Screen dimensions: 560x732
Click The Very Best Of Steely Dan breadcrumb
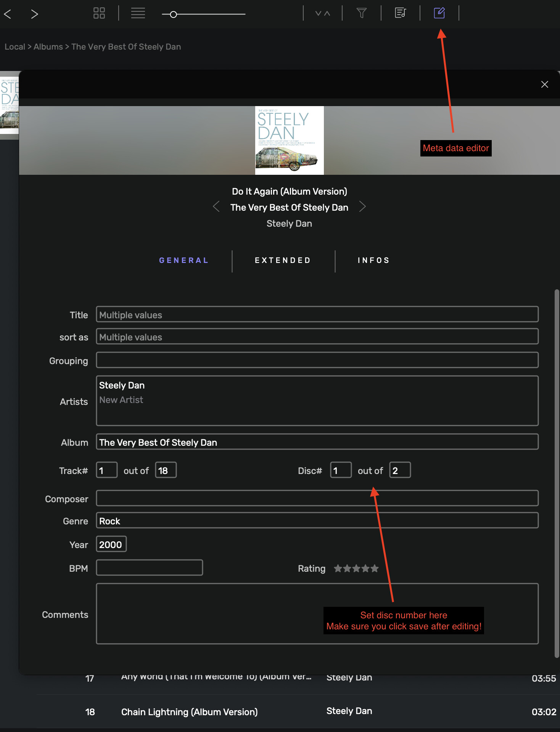pyautogui.click(x=126, y=47)
